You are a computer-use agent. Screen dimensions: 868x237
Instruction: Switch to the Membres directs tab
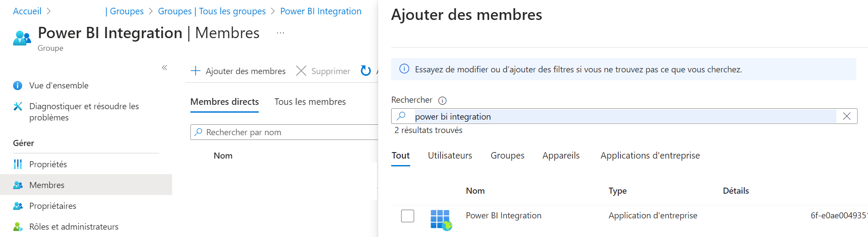pyautogui.click(x=225, y=102)
